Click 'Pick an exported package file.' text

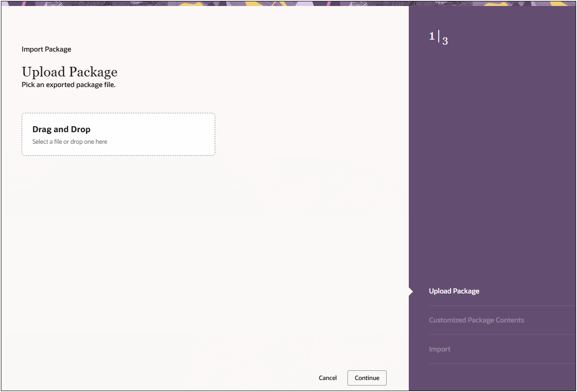click(69, 85)
